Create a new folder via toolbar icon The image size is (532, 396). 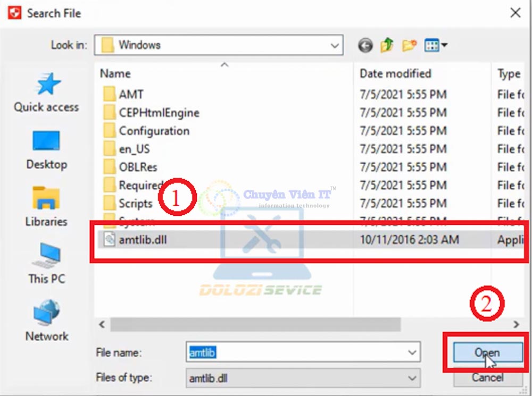(x=409, y=46)
